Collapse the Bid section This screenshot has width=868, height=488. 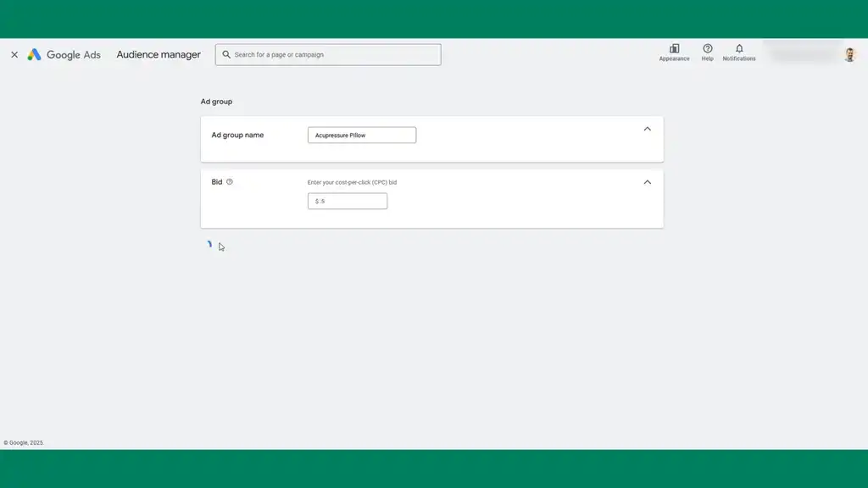click(647, 181)
